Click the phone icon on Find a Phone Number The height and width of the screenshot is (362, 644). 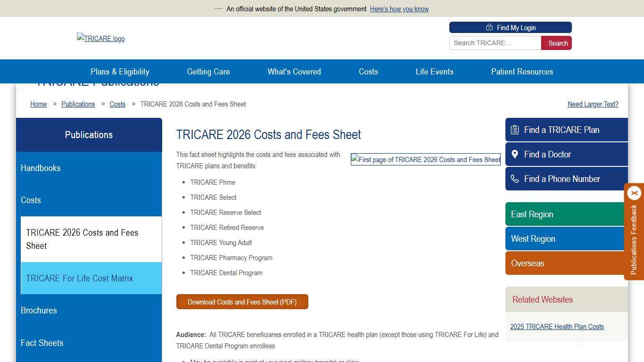coord(515,179)
